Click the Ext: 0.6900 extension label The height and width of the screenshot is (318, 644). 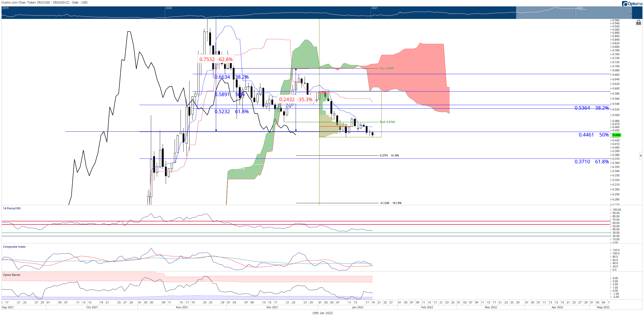[387, 68]
